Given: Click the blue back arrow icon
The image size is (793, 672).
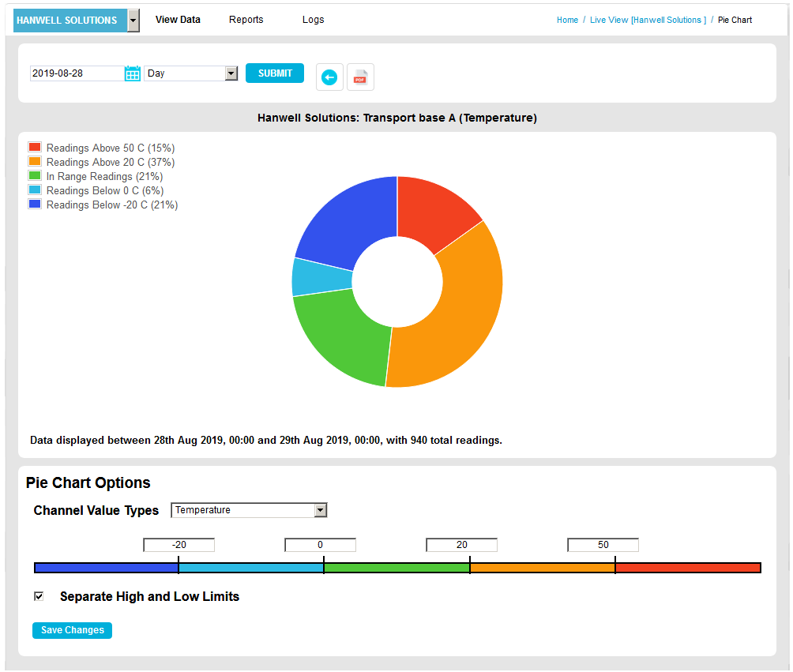Looking at the screenshot, I should 329,77.
